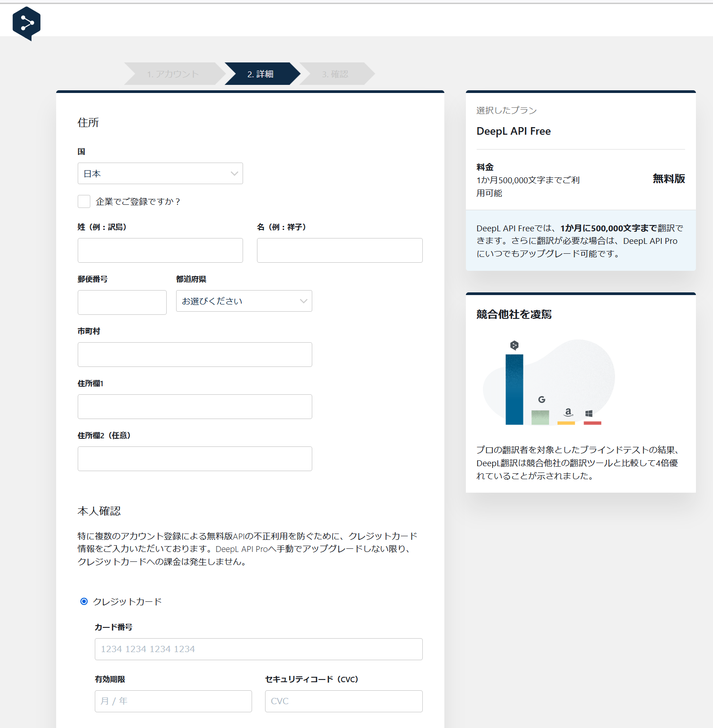Click the 市町村 city input field
Viewport: 713px width, 728px height.
coord(195,354)
